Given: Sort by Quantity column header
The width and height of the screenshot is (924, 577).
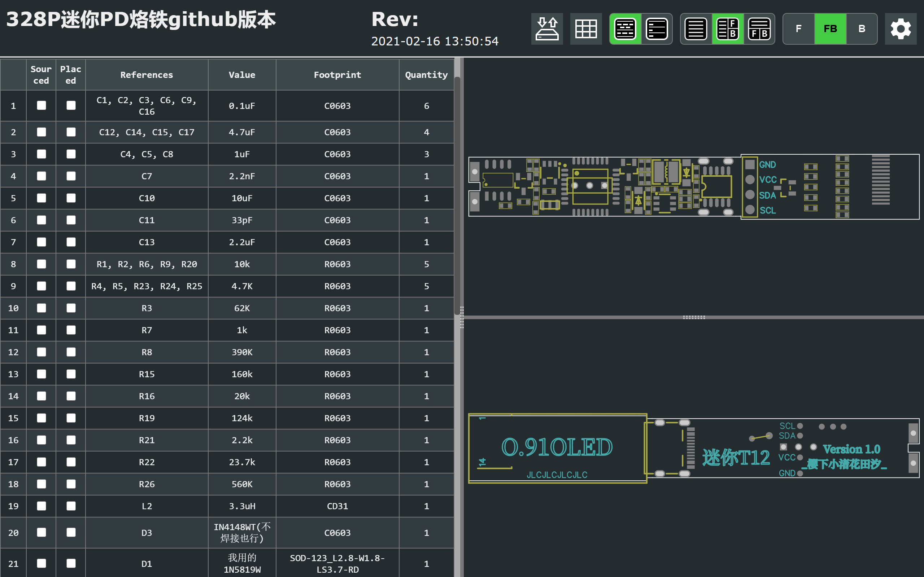Looking at the screenshot, I should [426, 75].
